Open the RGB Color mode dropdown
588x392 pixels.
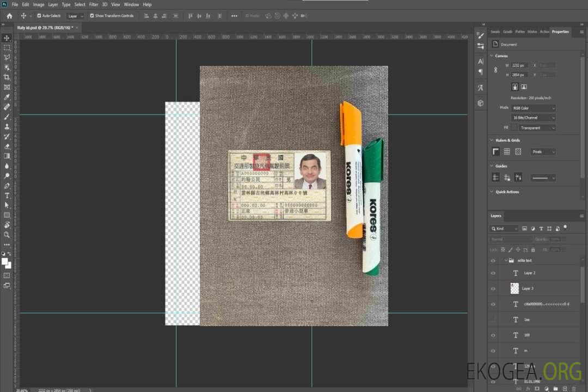534,108
